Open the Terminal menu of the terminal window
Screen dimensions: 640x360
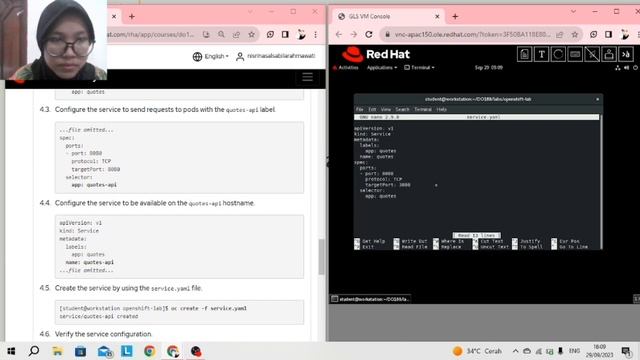[x=423, y=109]
